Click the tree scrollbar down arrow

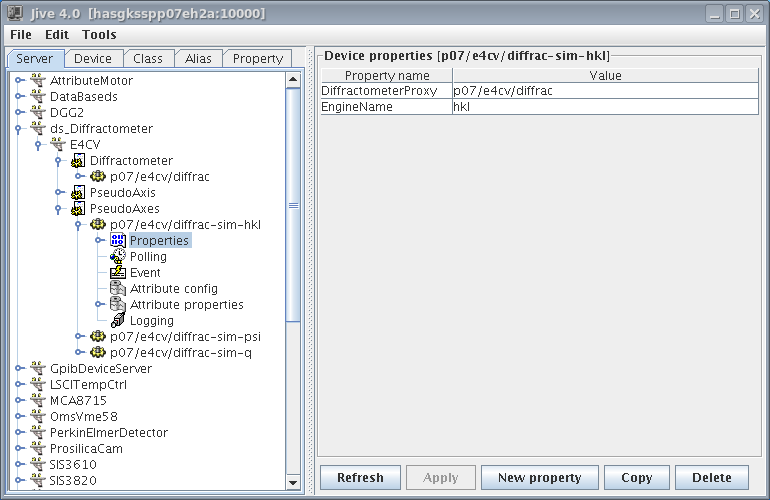pyautogui.click(x=293, y=482)
